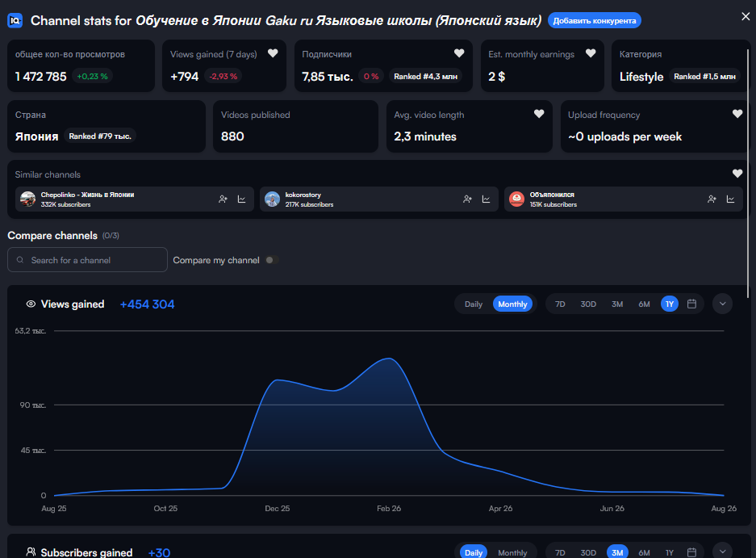Open Subscribers gained calendar range picker
Screen dimensions: 756x558
coord(692,552)
